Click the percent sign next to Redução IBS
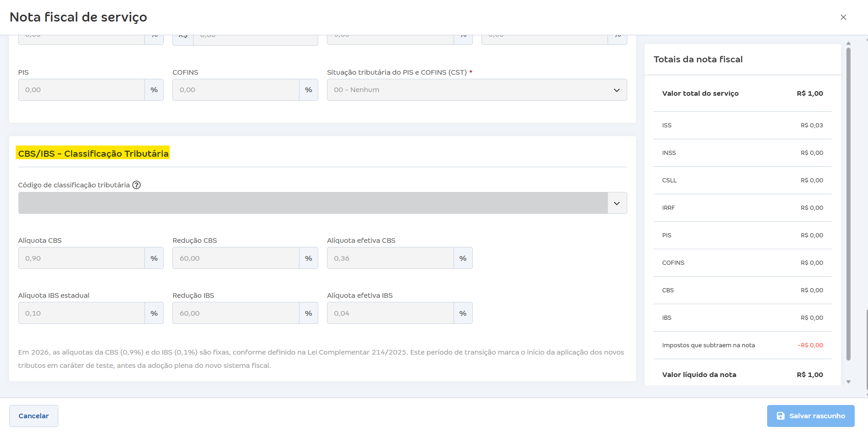Image resolution: width=868 pixels, height=432 pixels. 309,313
